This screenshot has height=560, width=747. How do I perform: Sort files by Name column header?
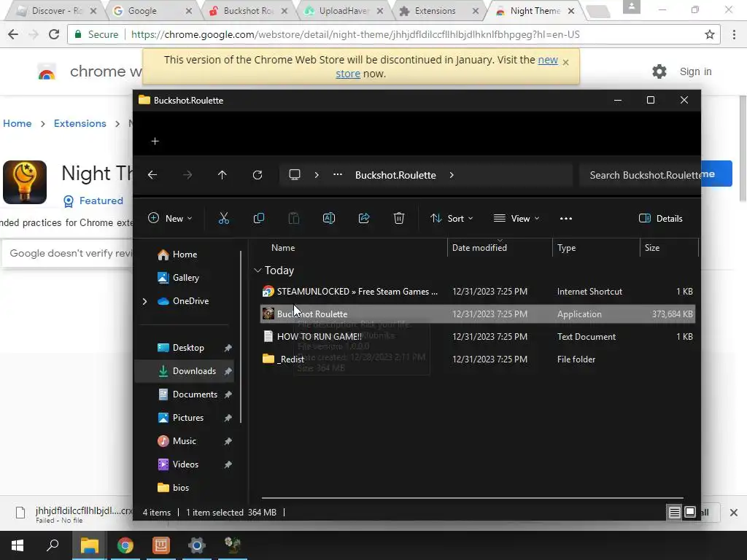283,248
